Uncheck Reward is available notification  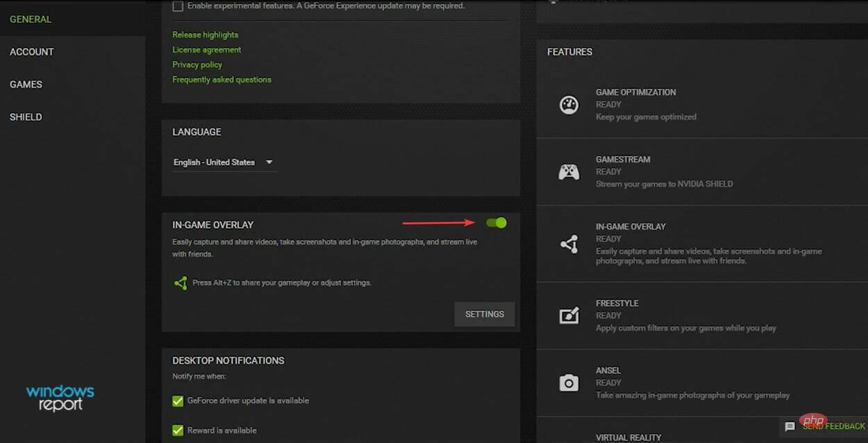pos(177,430)
